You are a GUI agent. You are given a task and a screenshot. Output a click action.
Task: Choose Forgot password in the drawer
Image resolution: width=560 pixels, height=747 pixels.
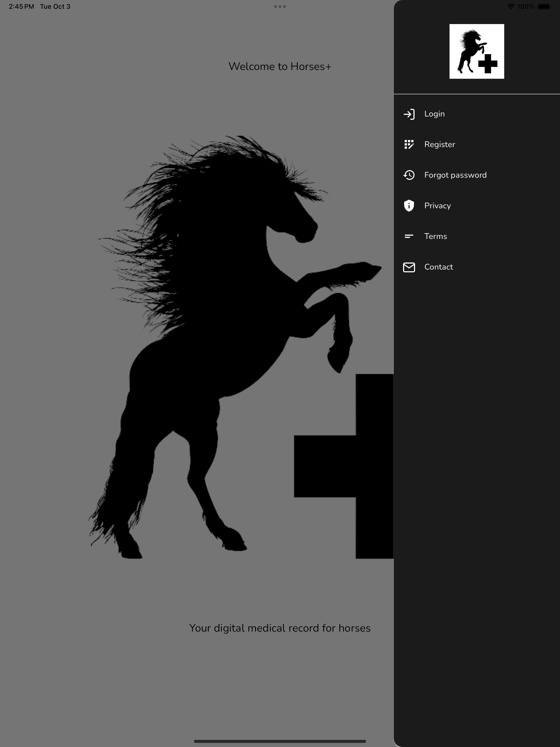point(477,175)
